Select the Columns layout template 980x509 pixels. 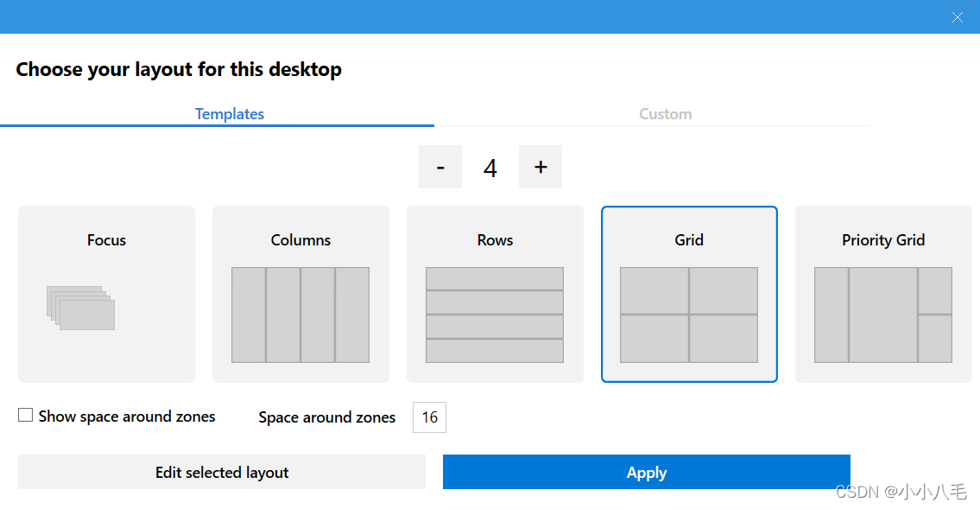click(x=300, y=294)
